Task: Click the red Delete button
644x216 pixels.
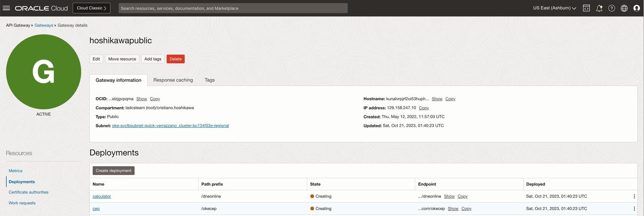Action: click(x=176, y=59)
